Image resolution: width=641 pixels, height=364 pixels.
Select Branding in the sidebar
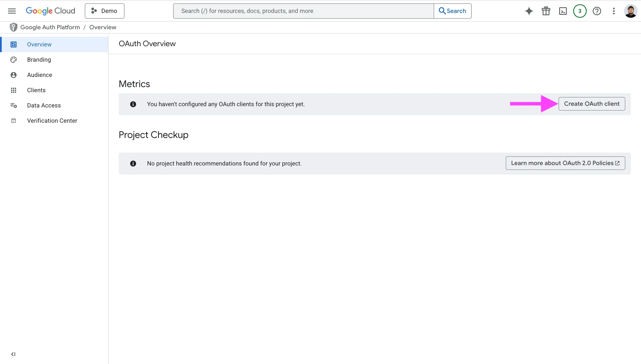(x=39, y=60)
